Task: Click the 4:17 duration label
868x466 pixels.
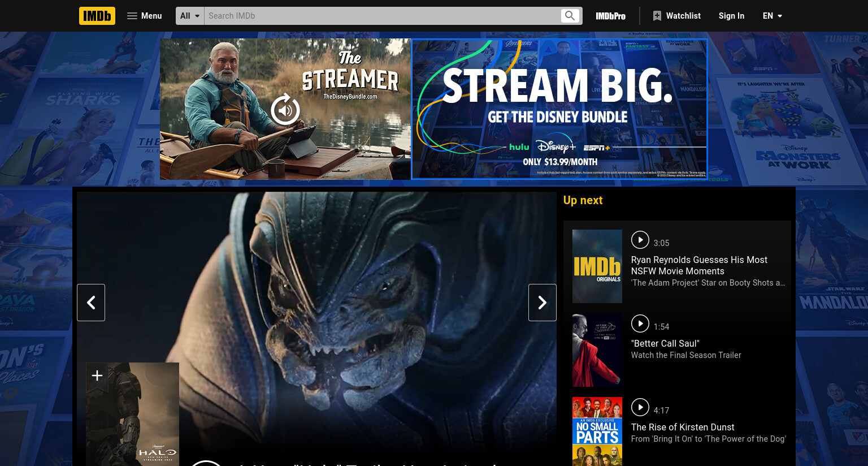Action: pos(661,411)
